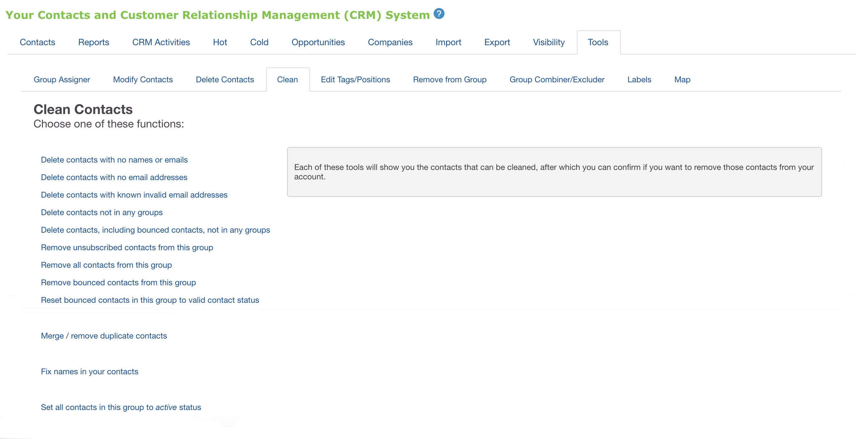
Task: Open the Companies tab
Action: click(x=390, y=42)
